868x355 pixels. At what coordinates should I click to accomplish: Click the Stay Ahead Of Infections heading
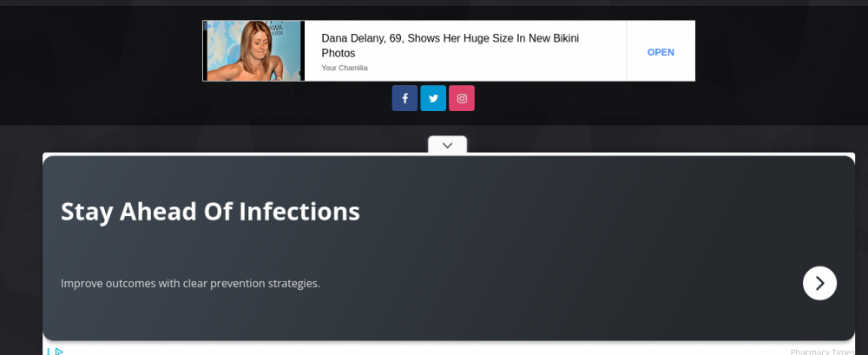(210, 211)
